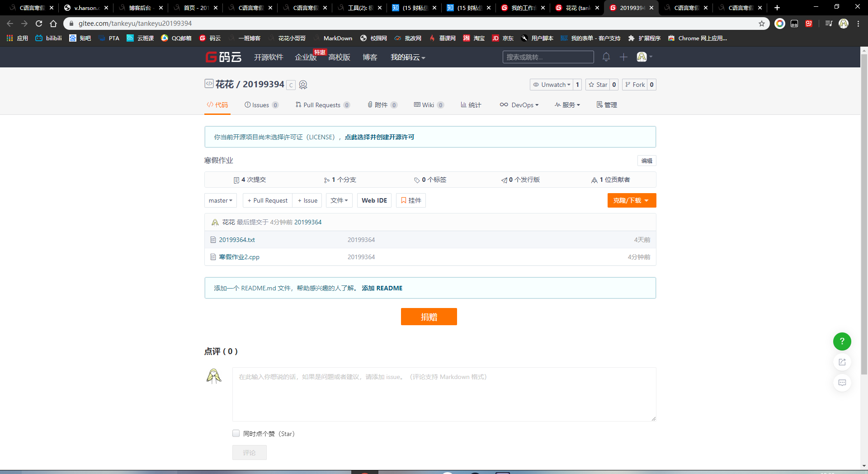Expand the master branch dropdown
Viewport: 868px width, 474px height.
(x=221, y=200)
